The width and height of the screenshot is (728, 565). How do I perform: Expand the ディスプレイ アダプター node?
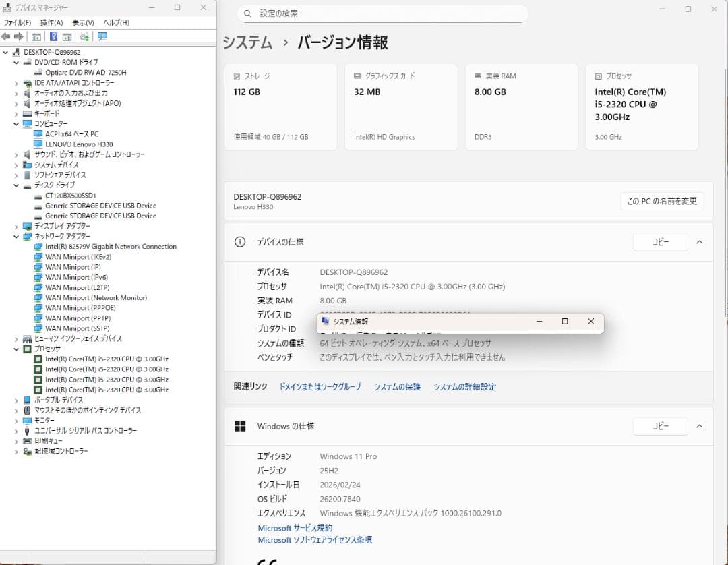tap(16, 227)
